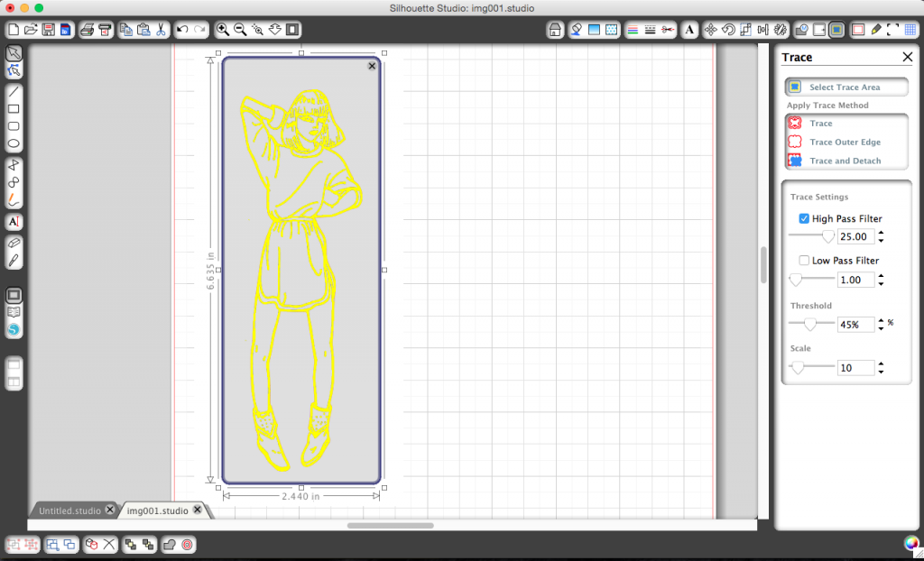Screen dimensions: 924x561
Task: Open Align panel icon
Action: (763, 30)
